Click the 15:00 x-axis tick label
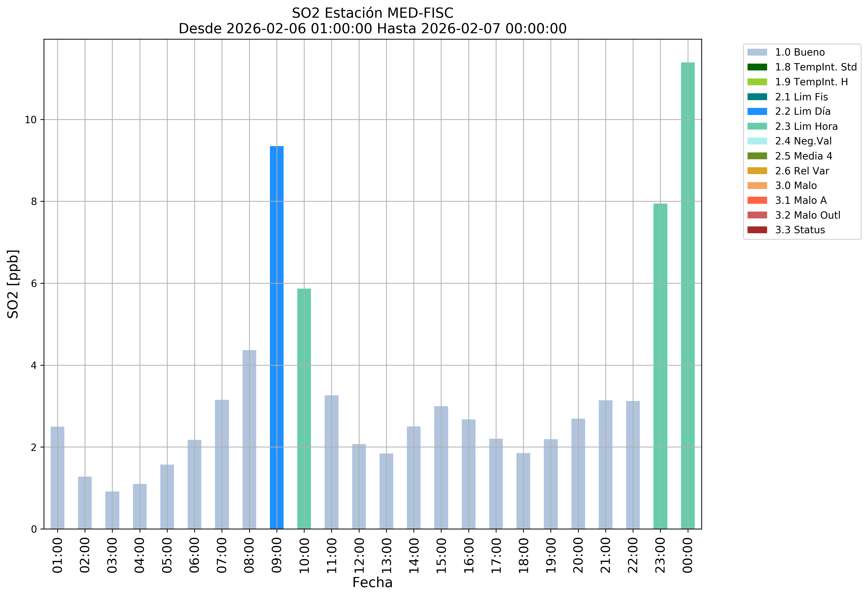Viewport: 868px width, 597px height. coord(441,556)
